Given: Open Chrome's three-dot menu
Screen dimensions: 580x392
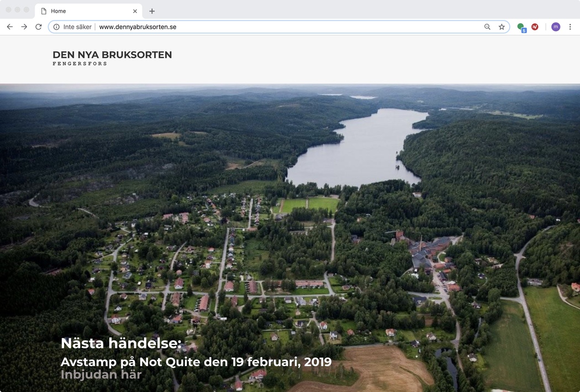Looking at the screenshot, I should (570, 27).
